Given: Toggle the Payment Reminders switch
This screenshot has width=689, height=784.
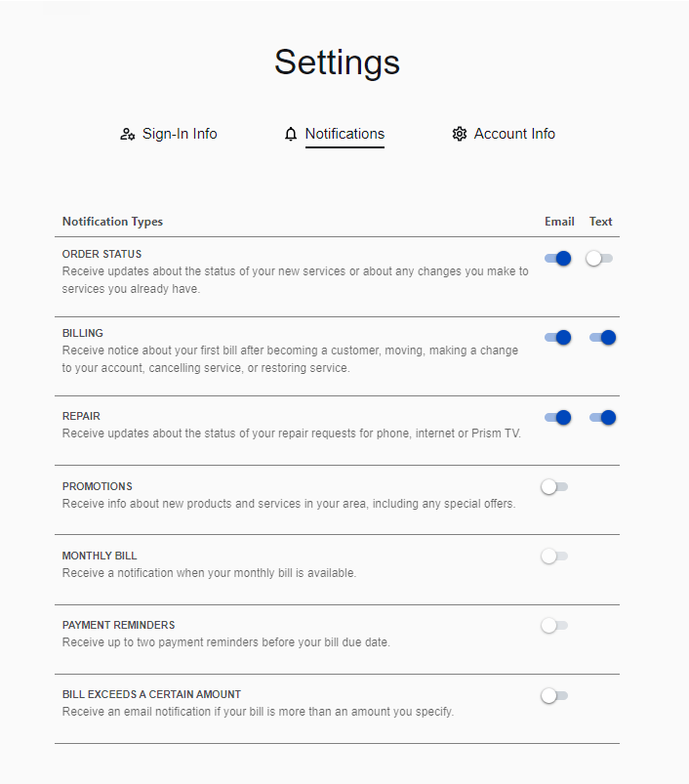Looking at the screenshot, I should [553, 625].
